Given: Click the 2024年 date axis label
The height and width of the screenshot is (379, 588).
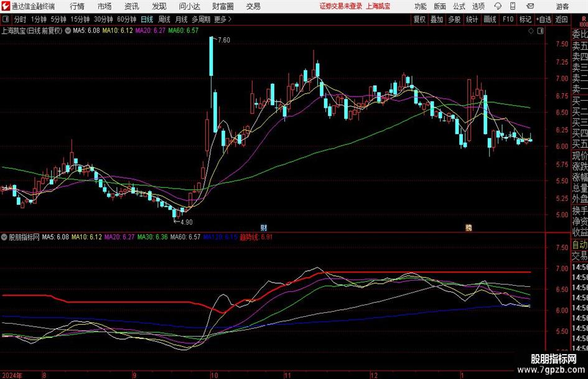Looking at the screenshot, I should (x=12, y=375).
